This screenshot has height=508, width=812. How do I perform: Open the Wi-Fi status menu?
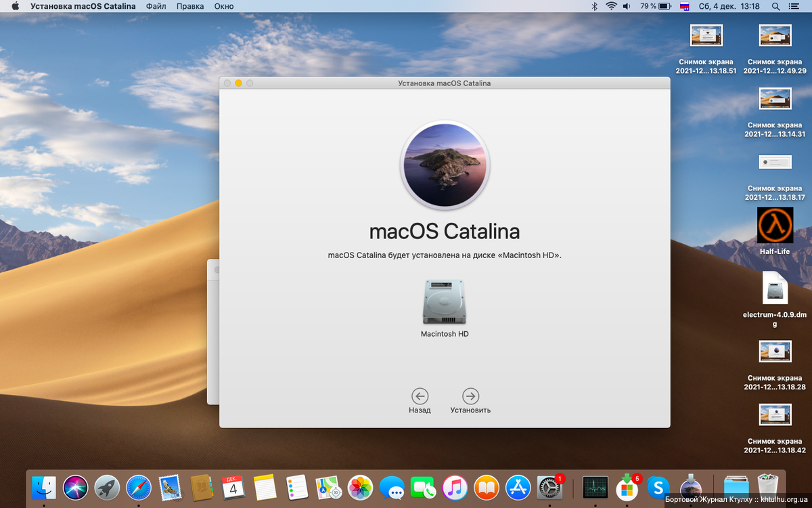(611, 6)
